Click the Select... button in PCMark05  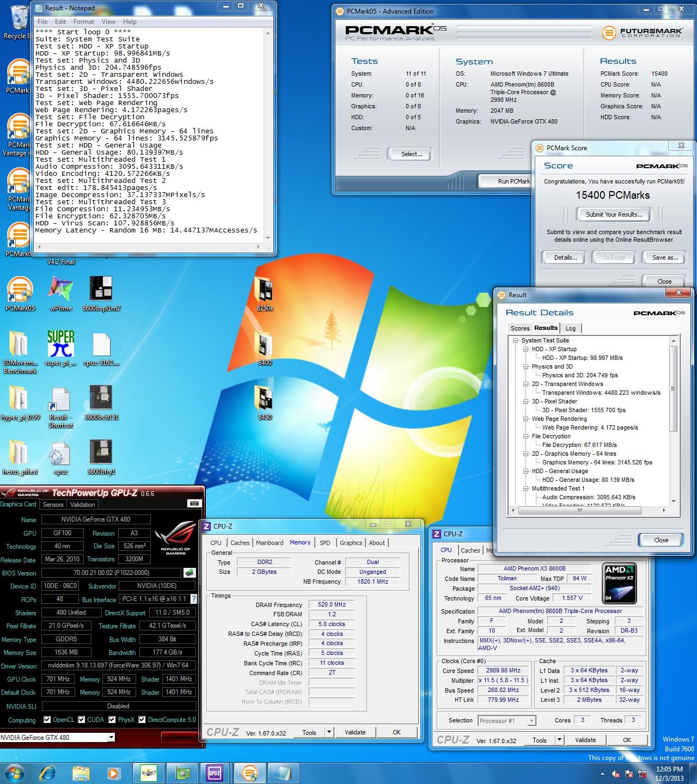click(x=412, y=154)
